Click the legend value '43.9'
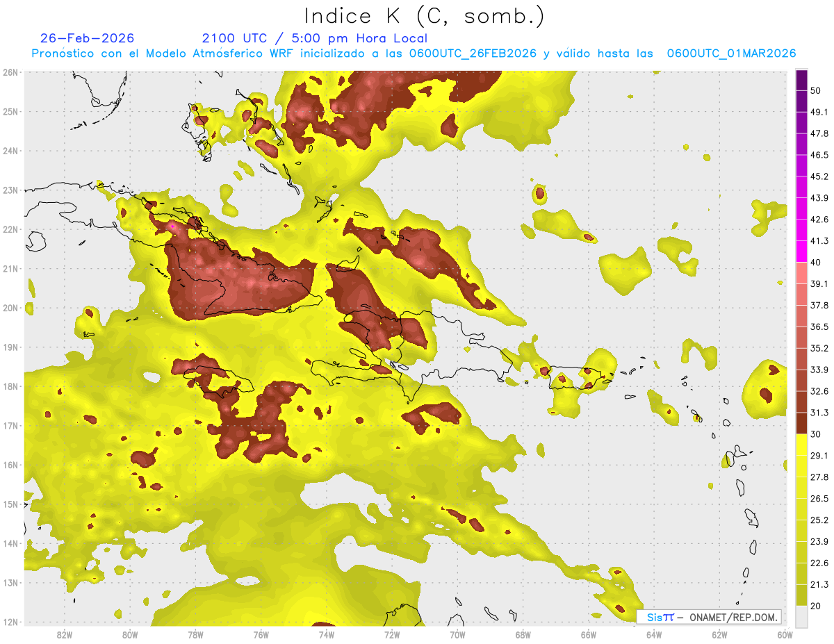The width and height of the screenshot is (834, 644). pos(819,198)
